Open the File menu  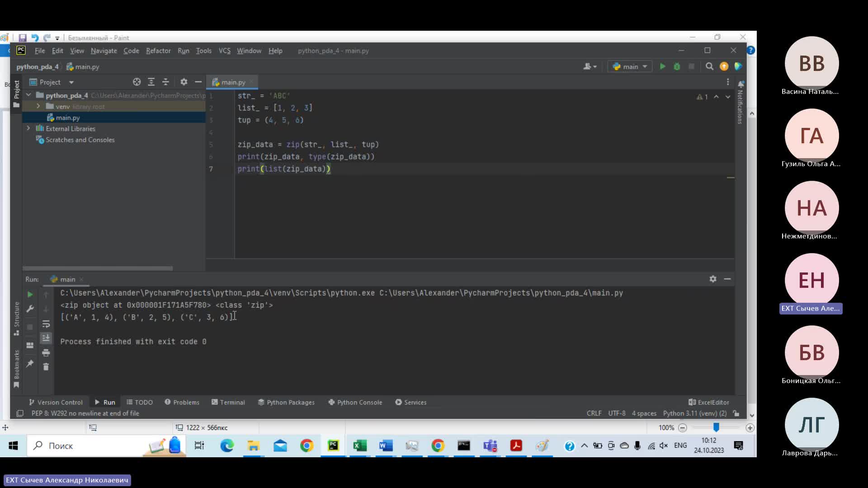40,51
